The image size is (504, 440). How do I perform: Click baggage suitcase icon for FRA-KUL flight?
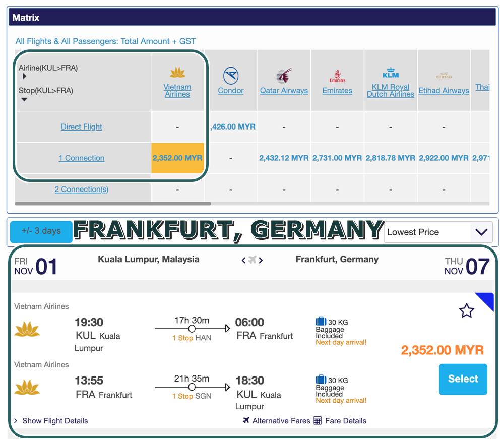pos(321,379)
